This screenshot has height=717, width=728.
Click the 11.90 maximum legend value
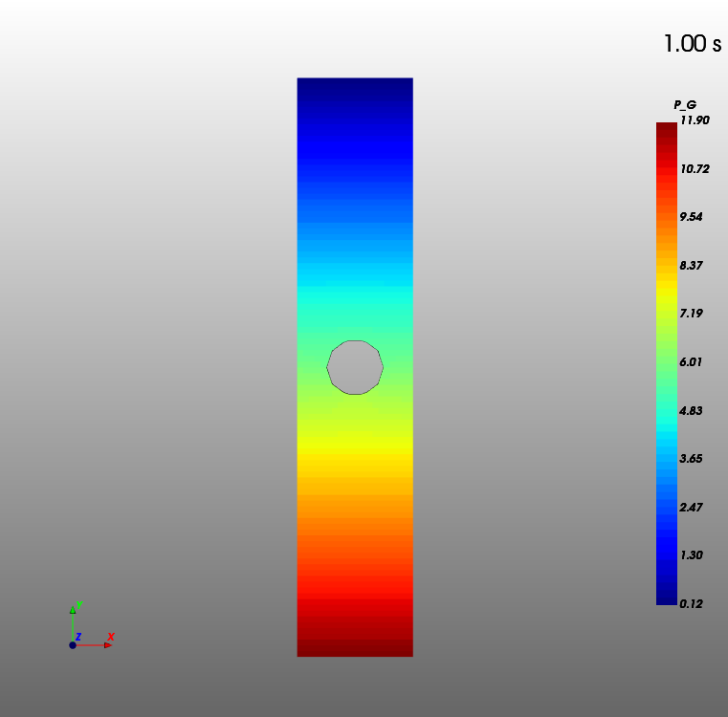[x=693, y=119]
